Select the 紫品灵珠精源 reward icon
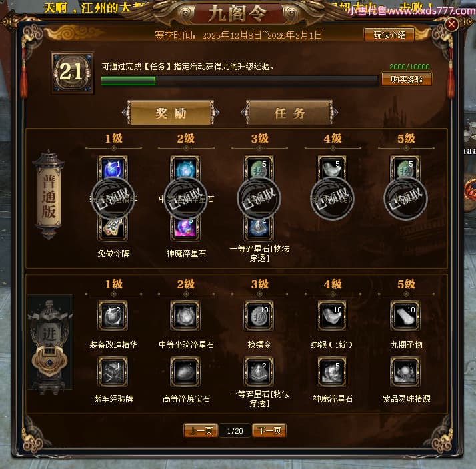The image size is (476, 469). 405,372
